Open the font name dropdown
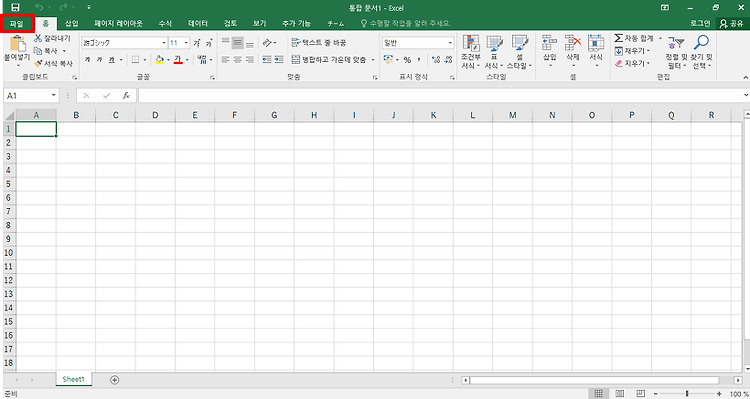This screenshot has height=399, width=750. coord(164,43)
